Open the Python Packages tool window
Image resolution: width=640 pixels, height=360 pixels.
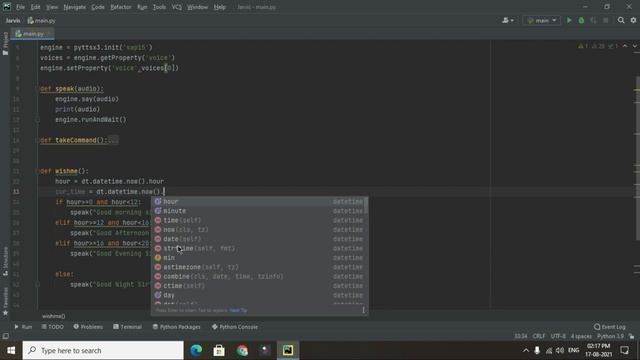[x=176, y=327]
